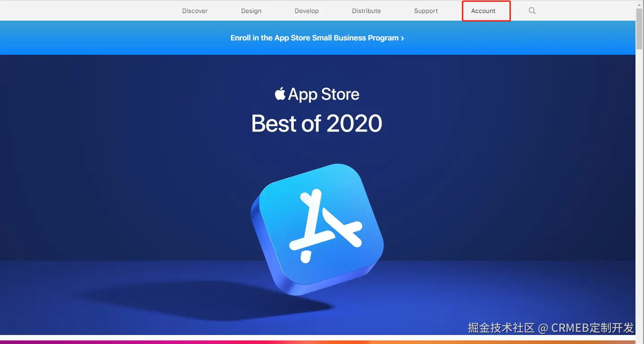Screen dimensions: 644x344
Task: Go to the Develop section
Action: tap(307, 11)
